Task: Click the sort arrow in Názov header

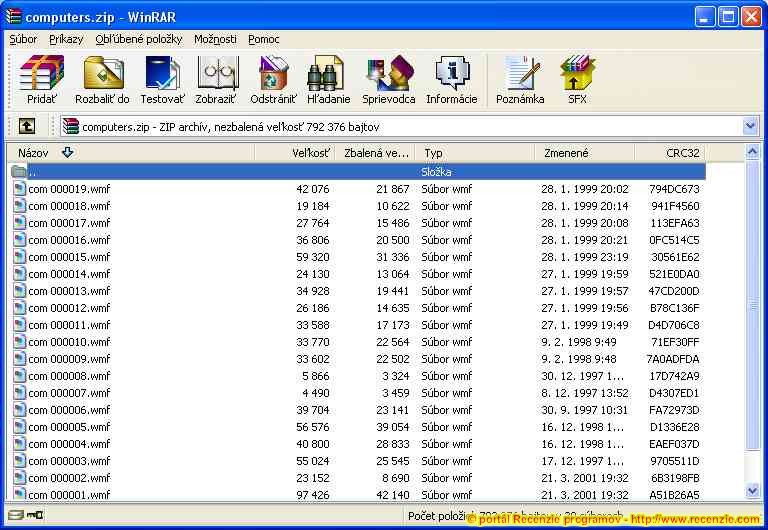Action: (x=68, y=152)
